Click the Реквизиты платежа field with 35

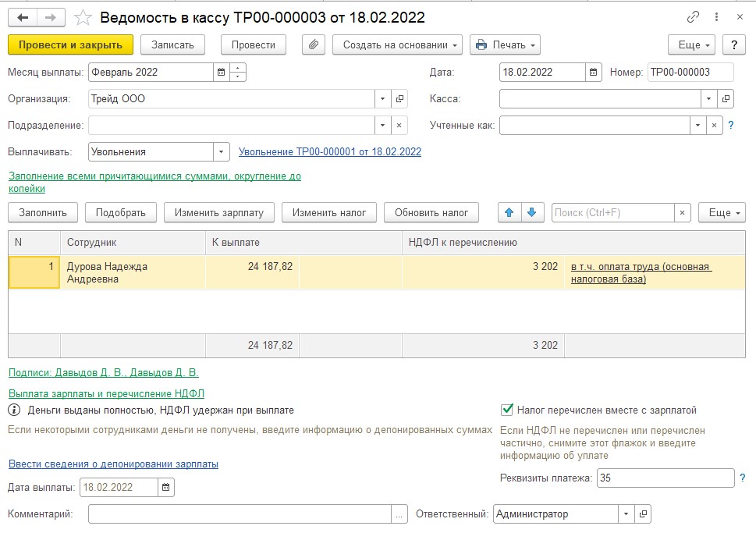click(665, 478)
